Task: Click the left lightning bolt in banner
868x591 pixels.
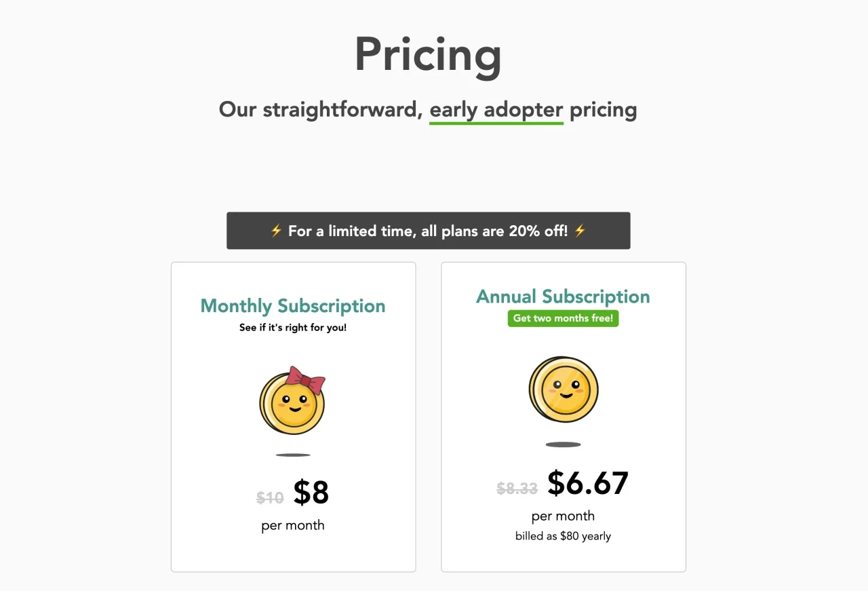Action: pos(276,231)
